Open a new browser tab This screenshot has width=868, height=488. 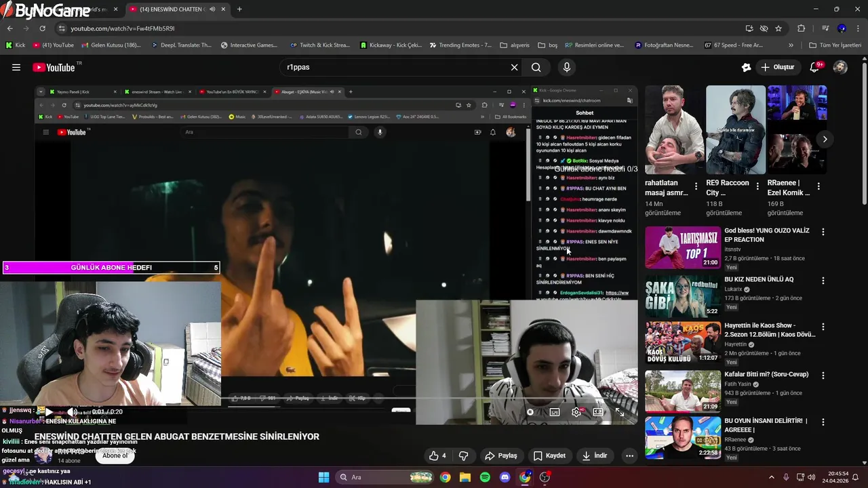(x=239, y=9)
